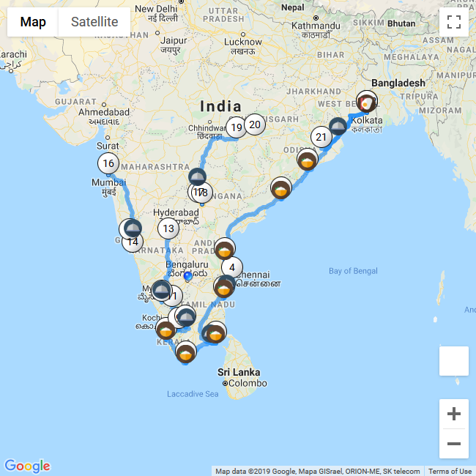The image size is (476, 476).
Task: Open the Terms of Use link
Action: point(450,471)
